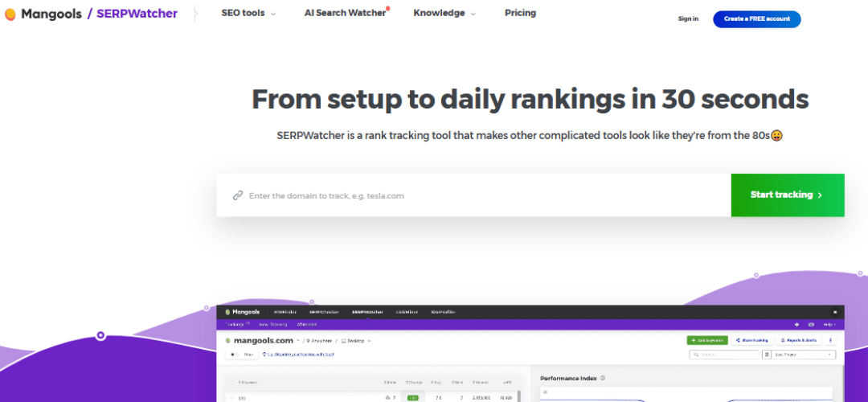Image resolution: width=868 pixels, height=402 pixels.
Task: Expand the Knowledge menu
Action: 444,14
